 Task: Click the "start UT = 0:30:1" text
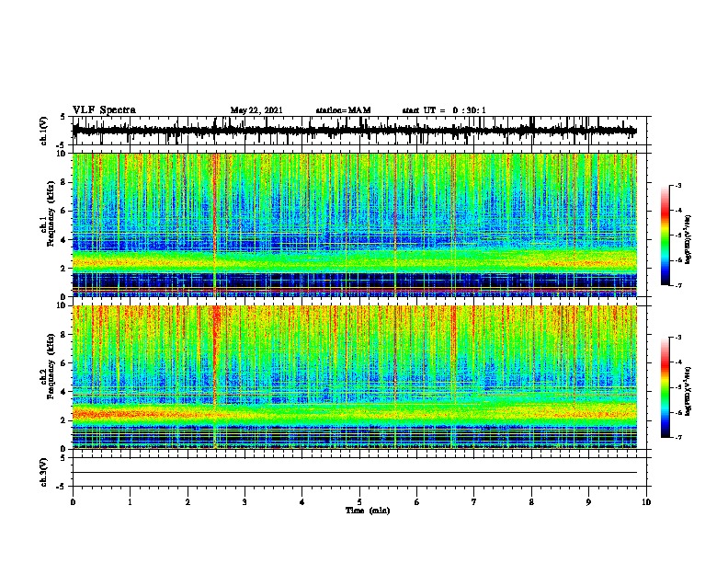[444, 110]
